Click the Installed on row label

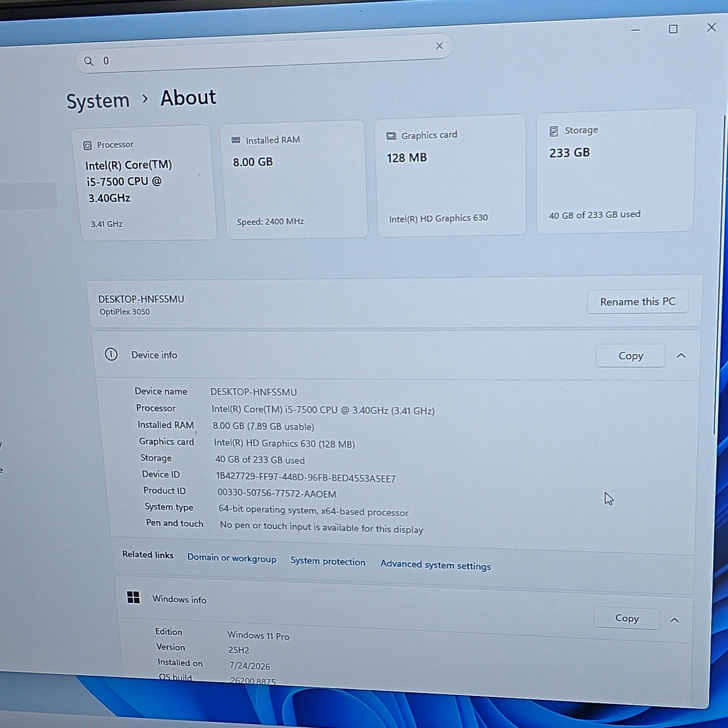coord(180,662)
